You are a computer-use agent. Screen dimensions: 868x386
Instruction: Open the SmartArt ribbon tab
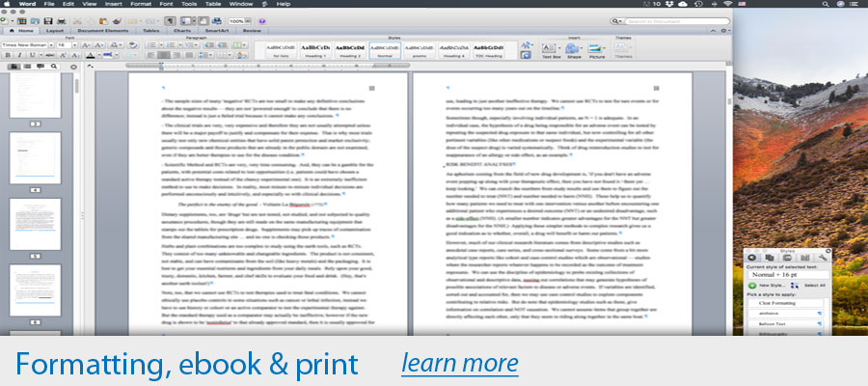(217, 31)
